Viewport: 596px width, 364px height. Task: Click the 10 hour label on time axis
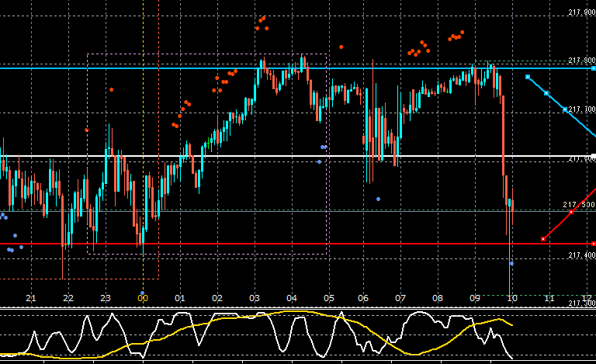(x=512, y=298)
